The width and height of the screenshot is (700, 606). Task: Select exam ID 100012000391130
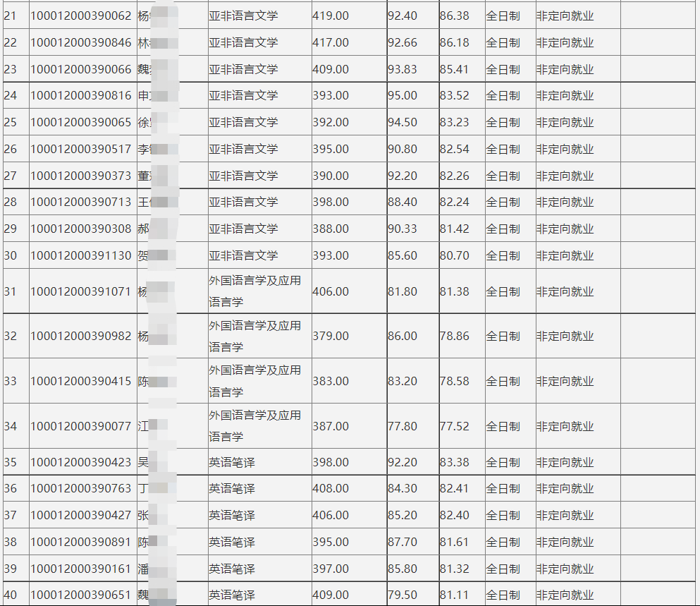coord(81,255)
